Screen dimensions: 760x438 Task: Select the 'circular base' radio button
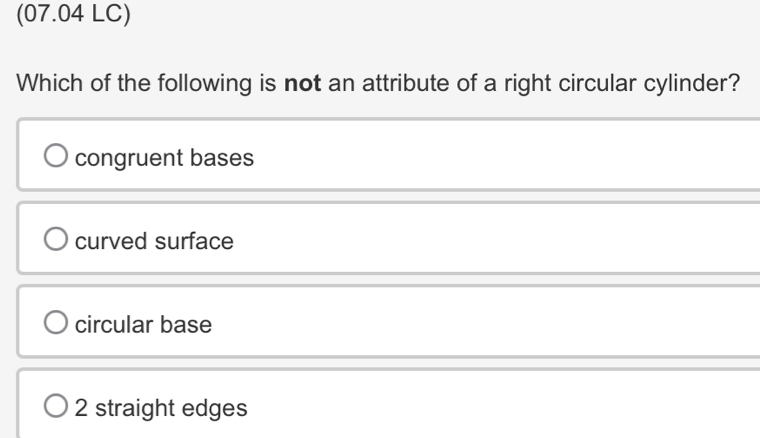tap(57, 324)
